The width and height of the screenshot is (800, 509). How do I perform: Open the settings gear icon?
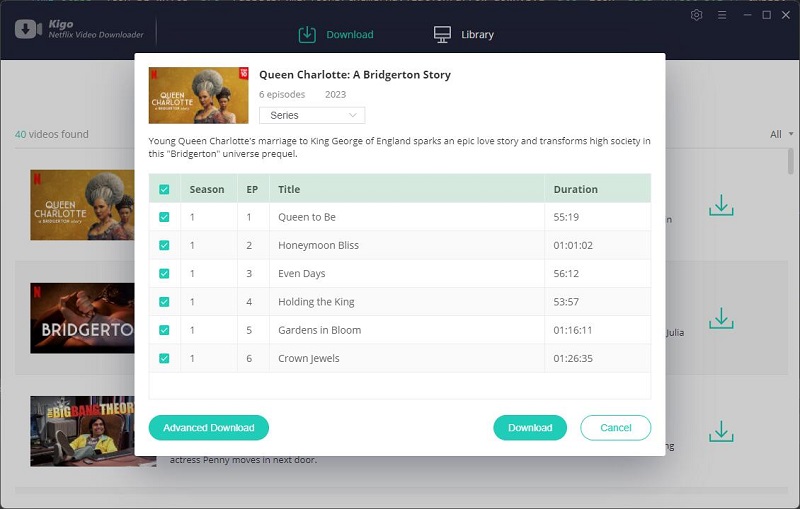696,15
